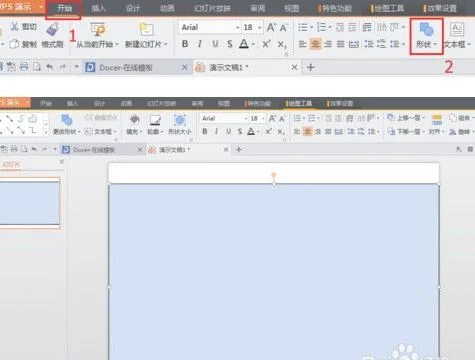Toggle left alignment in upper ribbon

(x=302, y=44)
